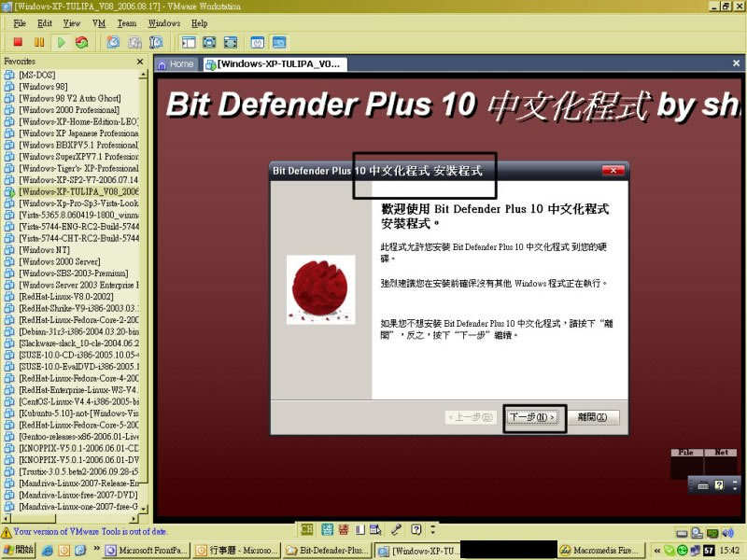The image size is (747, 560).
Task: Open the View menu
Action: tap(72, 22)
